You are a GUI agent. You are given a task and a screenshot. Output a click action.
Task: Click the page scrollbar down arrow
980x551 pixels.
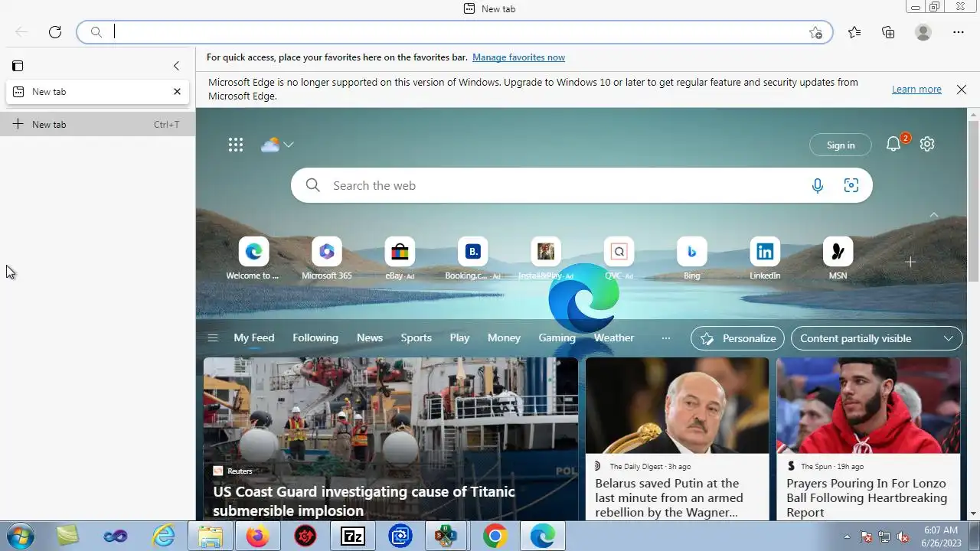click(x=974, y=514)
